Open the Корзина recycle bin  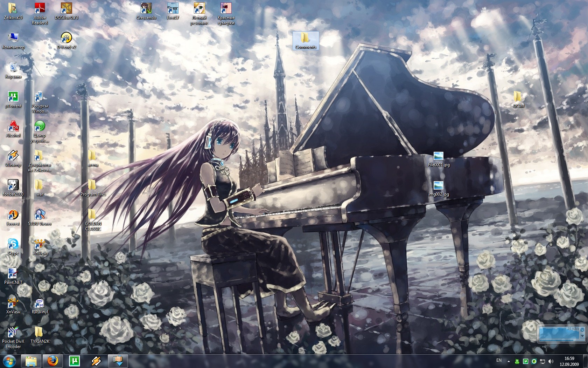[13, 70]
